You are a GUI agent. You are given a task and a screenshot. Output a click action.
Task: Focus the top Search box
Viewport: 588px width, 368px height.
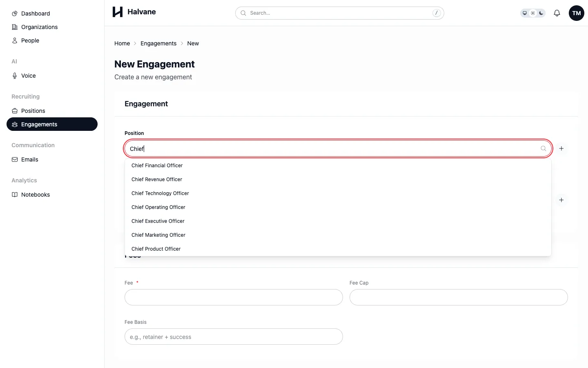point(340,13)
